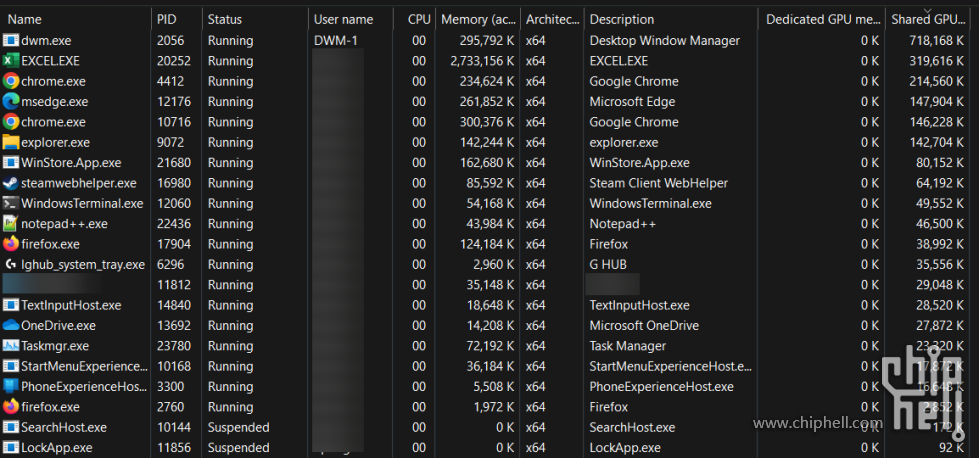
Task: Click the PhoneExperienceHost process icon
Action: (x=11, y=386)
